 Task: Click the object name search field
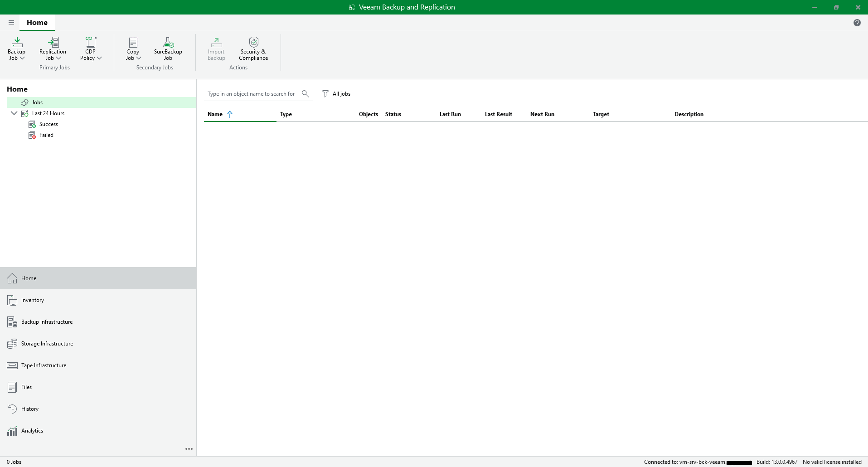point(251,94)
